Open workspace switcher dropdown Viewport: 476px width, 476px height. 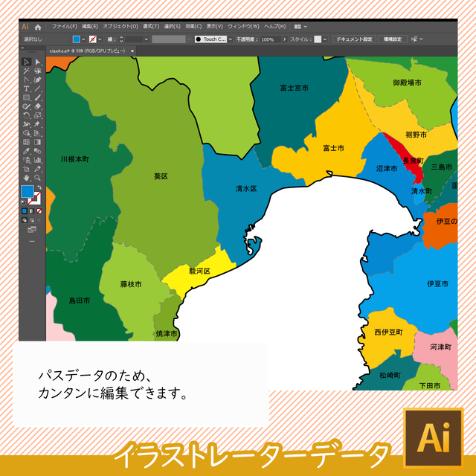click(300, 27)
